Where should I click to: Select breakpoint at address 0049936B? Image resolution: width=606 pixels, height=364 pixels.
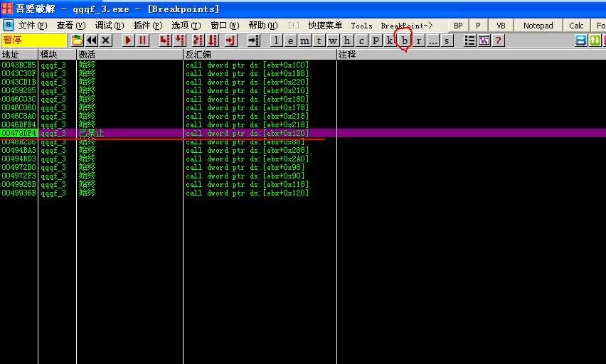pos(18,193)
